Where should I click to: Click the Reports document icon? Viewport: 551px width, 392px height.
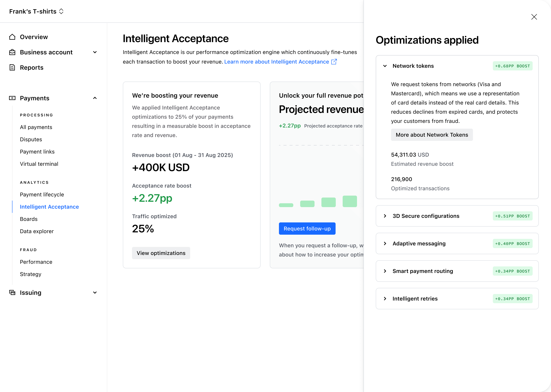click(x=12, y=68)
